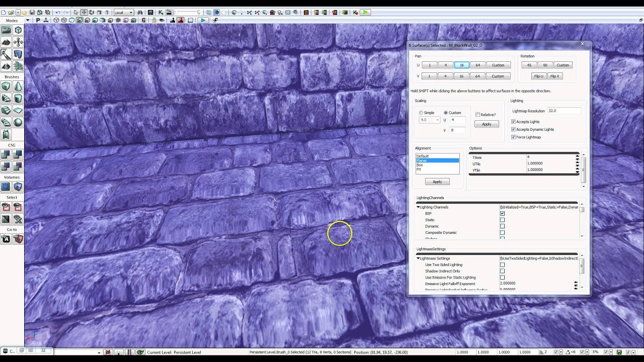
Task: Edit Lightmap Resolution field
Action: (x=564, y=111)
